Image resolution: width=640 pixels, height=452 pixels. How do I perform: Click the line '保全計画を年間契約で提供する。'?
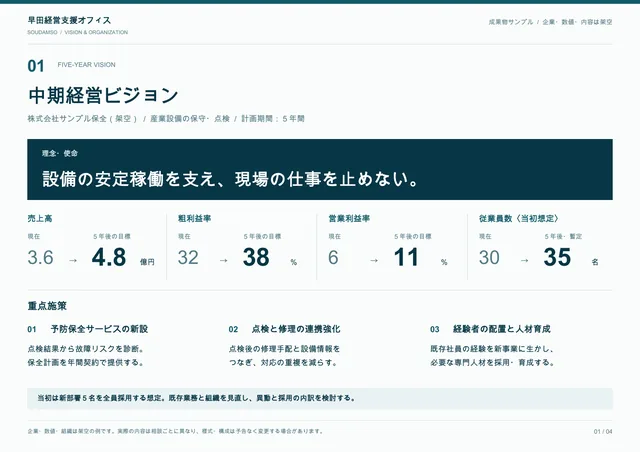click(86, 363)
